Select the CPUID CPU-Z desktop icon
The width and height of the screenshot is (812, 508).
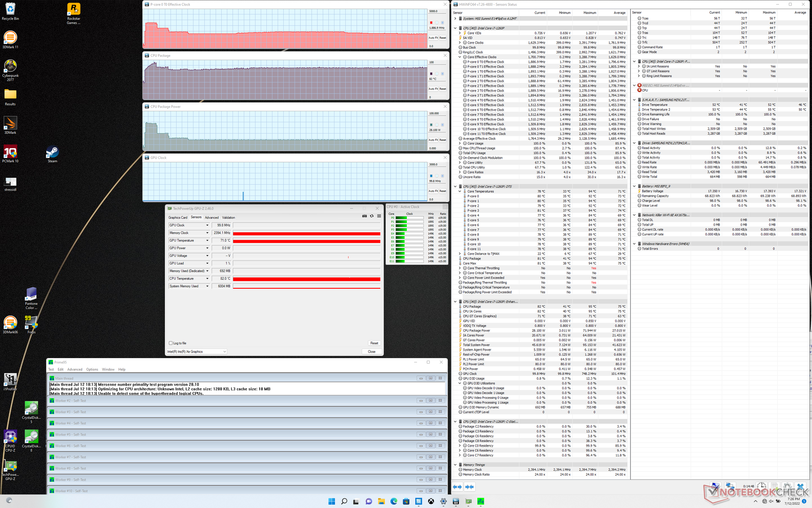(x=10, y=441)
